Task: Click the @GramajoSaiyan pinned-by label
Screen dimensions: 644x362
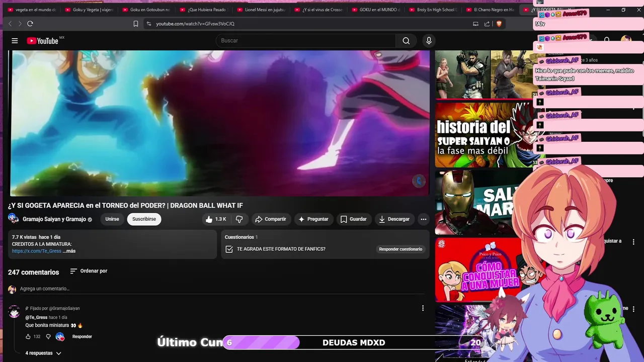Action: (64, 308)
